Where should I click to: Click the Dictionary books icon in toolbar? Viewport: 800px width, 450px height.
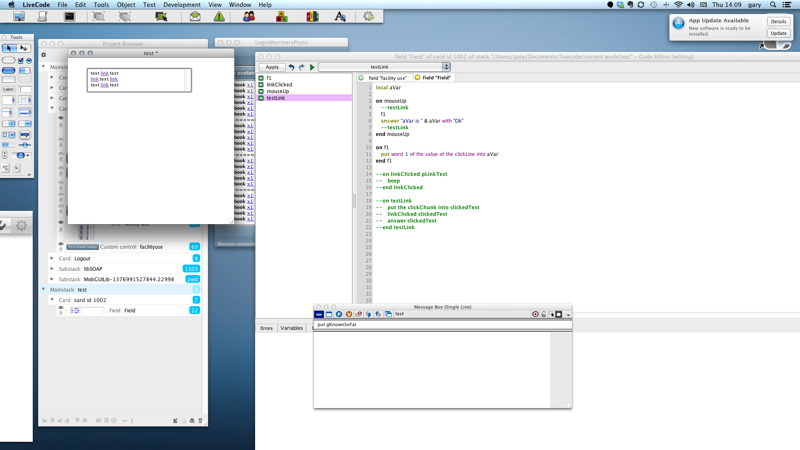312,17
